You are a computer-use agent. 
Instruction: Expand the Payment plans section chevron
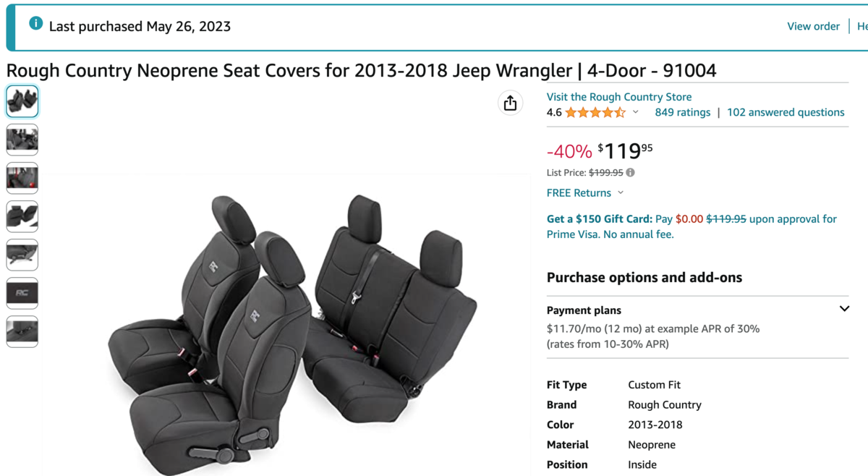coord(843,309)
